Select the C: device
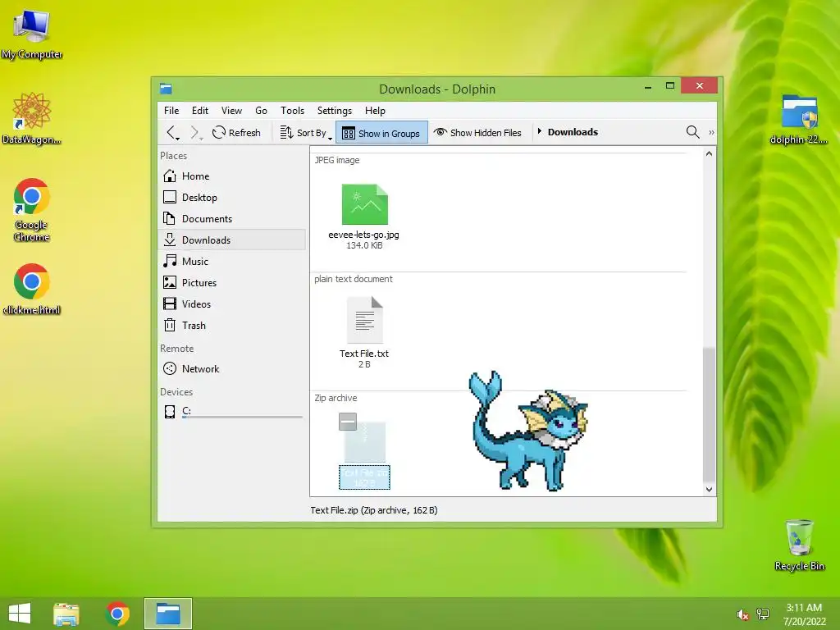This screenshot has width=840, height=630. pos(232,412)
